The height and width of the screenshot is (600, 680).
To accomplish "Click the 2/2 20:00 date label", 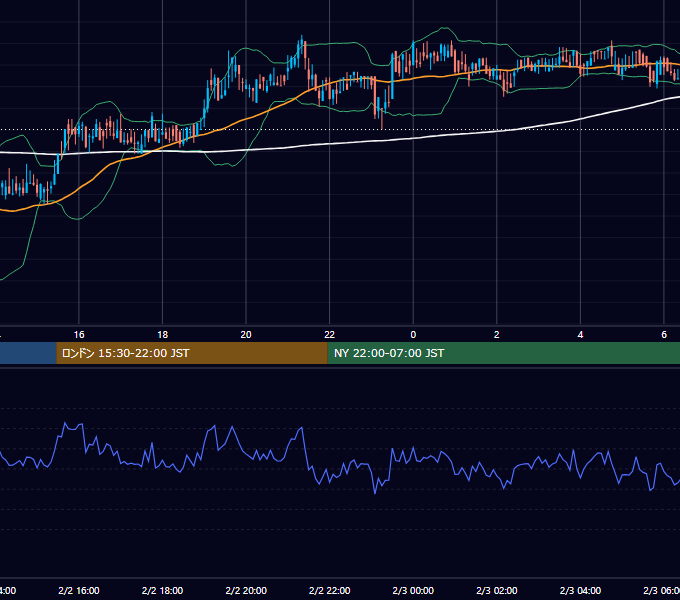I will [246, 590].
